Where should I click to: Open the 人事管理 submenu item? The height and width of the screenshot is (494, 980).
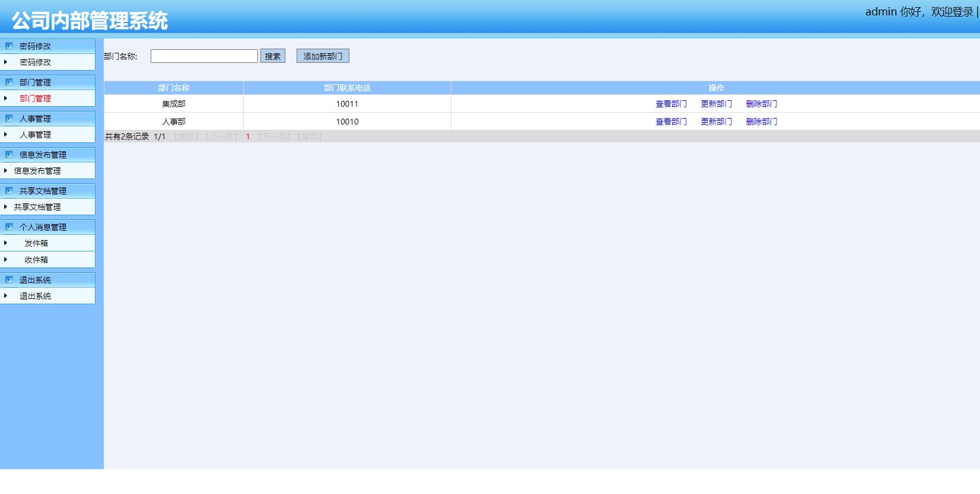(x=36, y=135)
